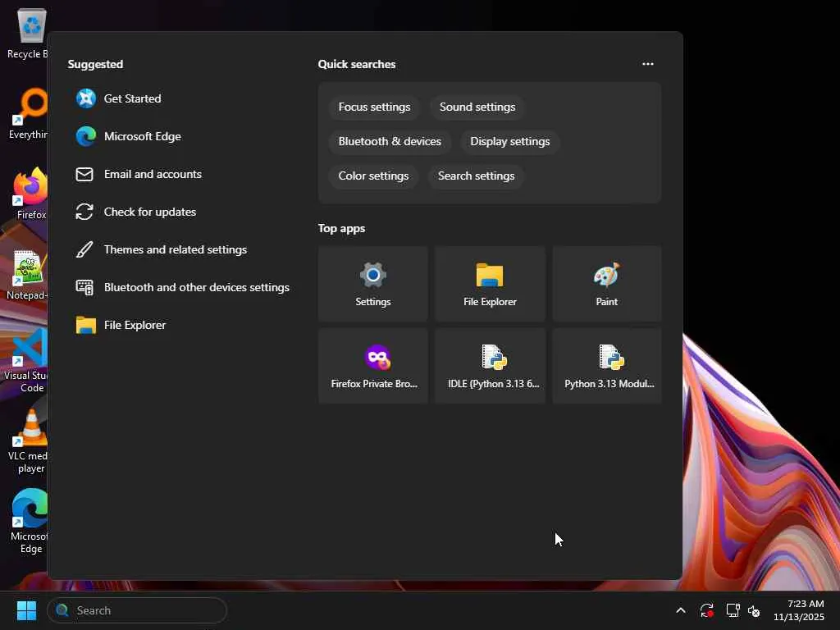This screenshot has width=840, height=630.
Task: Open Search settings quick search
Action: click(477, 176)
